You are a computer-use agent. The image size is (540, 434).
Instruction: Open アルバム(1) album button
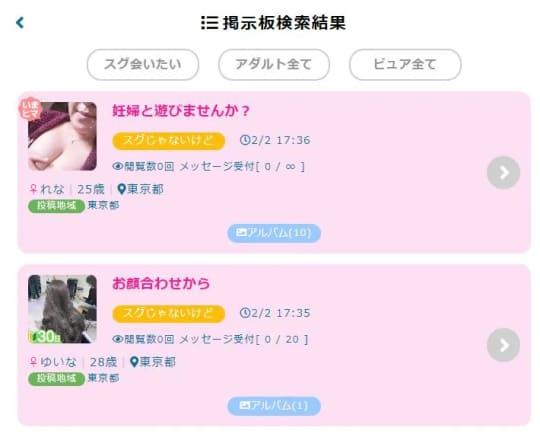(x=274, y=406)
